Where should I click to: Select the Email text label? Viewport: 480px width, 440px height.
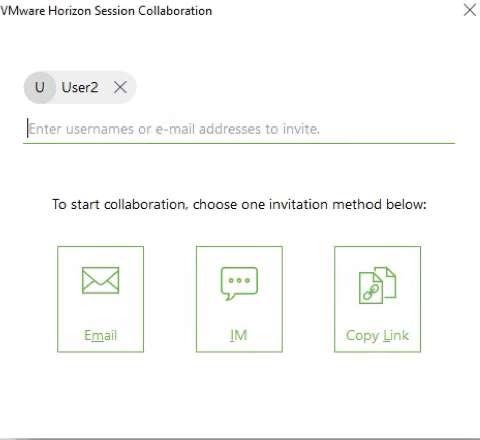[100, 335]
